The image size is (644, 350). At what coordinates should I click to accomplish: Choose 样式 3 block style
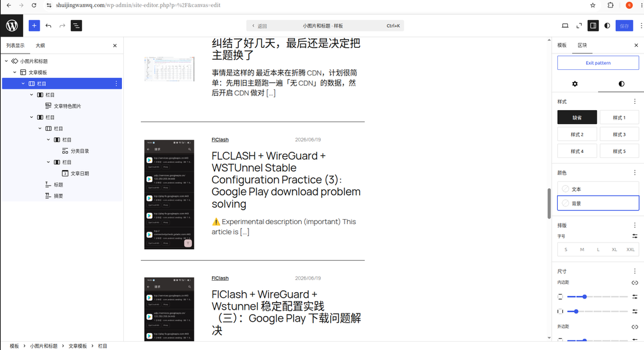[619, 134]
